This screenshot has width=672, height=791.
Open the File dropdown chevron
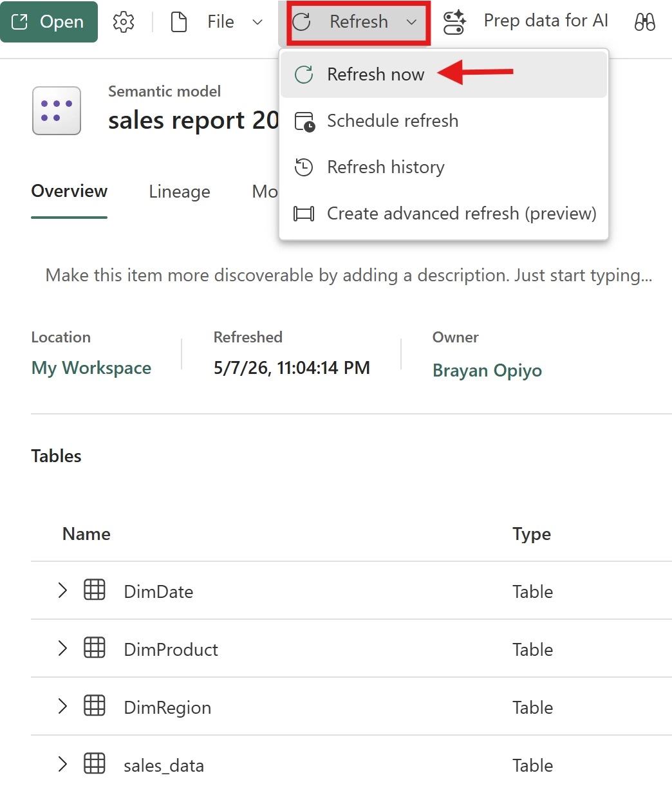pos(257,22)
